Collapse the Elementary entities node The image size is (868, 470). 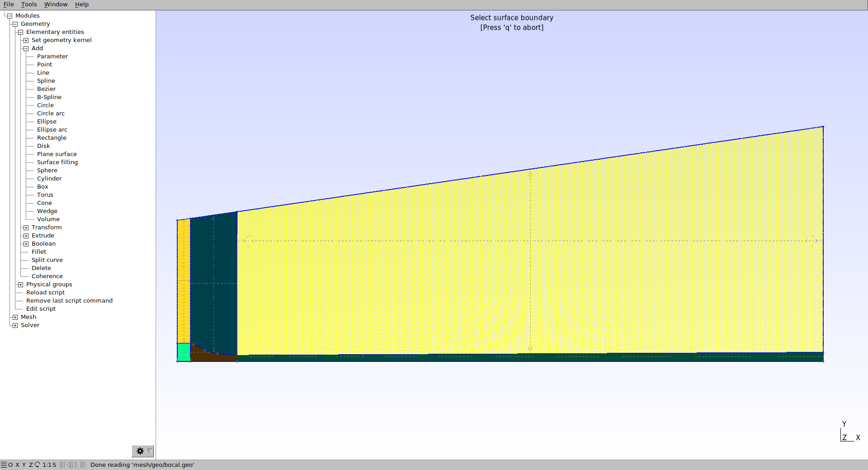[x=20, y=32]
